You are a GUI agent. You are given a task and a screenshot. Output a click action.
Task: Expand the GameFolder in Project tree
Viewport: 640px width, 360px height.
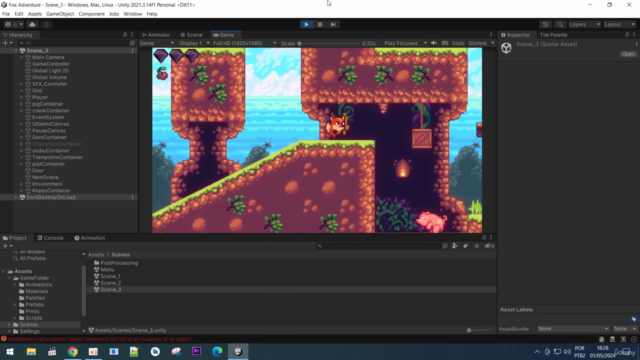coord(9,278)
